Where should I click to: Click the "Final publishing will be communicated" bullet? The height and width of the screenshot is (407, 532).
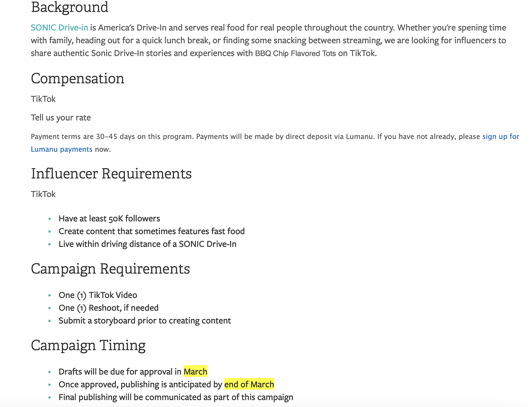[x=175, y=397]
